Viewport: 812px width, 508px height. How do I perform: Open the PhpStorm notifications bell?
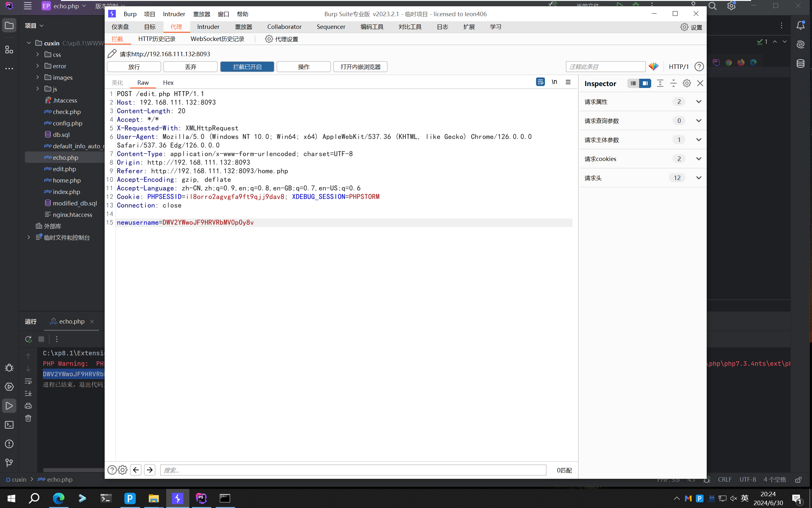[x=801, y=25]
